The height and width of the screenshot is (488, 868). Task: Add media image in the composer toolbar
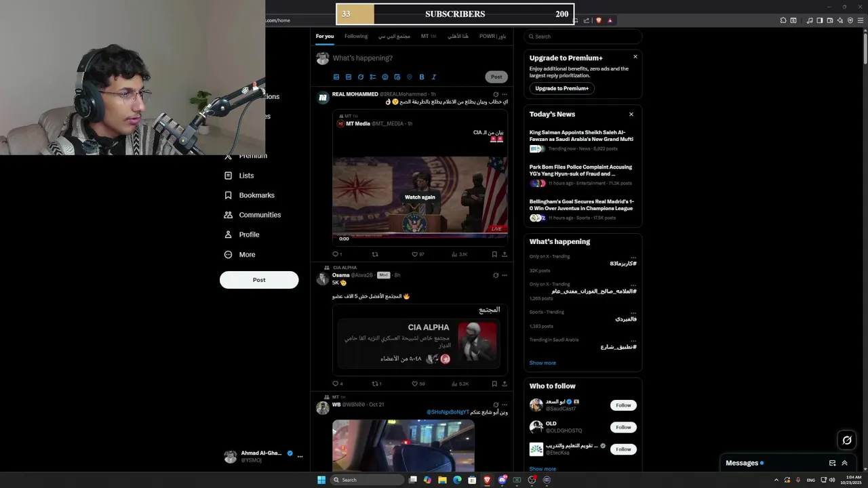click(336, 77)
